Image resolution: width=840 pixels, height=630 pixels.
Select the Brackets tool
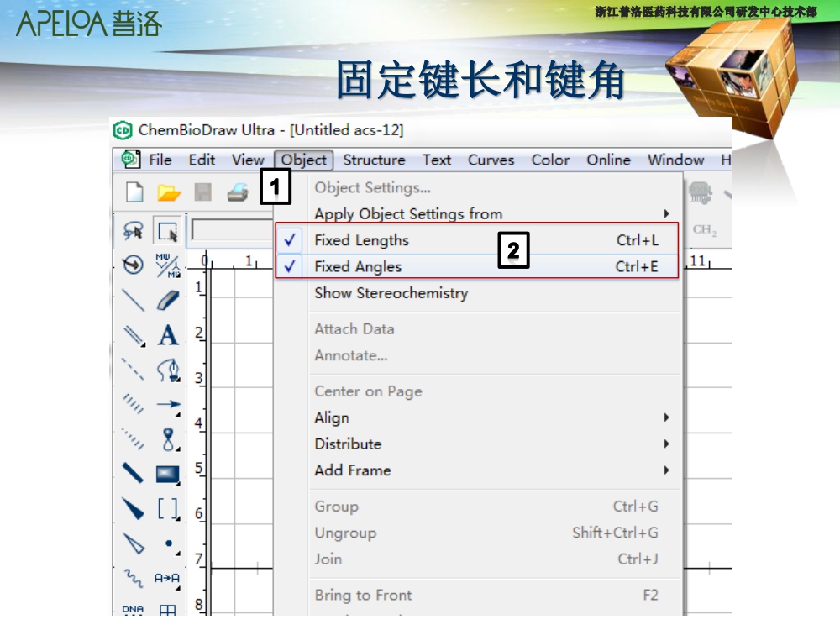[168, 508]
